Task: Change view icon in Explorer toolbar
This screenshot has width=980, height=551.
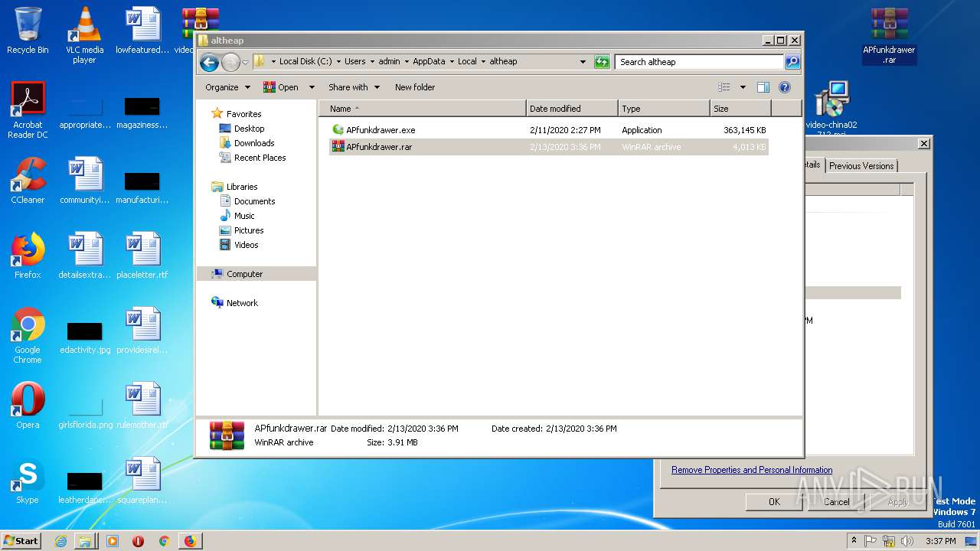Action: point(724,87)
